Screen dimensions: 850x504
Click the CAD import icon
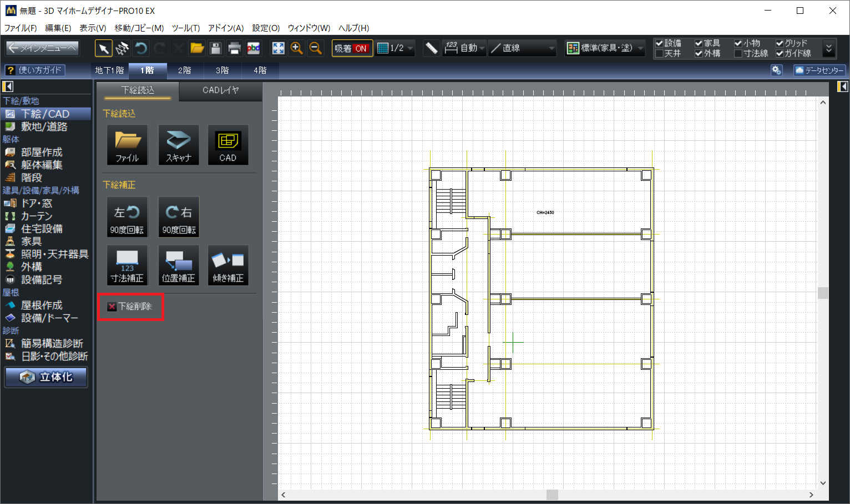pos(228,145)
